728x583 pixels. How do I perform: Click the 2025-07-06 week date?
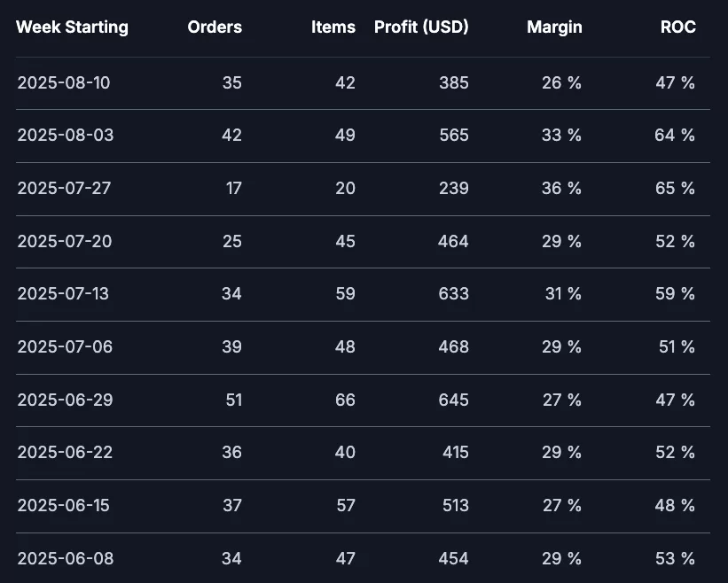(65, 347)
